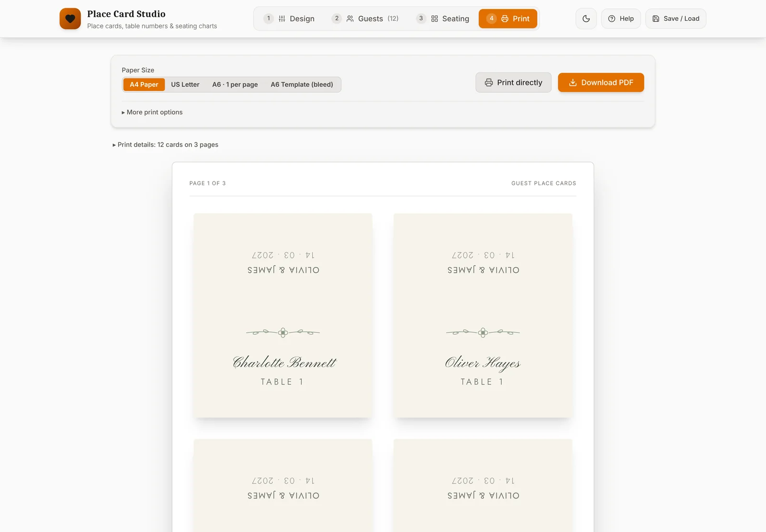Click 'TABLE 1' under Oliver Hayes
Screen dimensions: 766x532
[482, 382]
